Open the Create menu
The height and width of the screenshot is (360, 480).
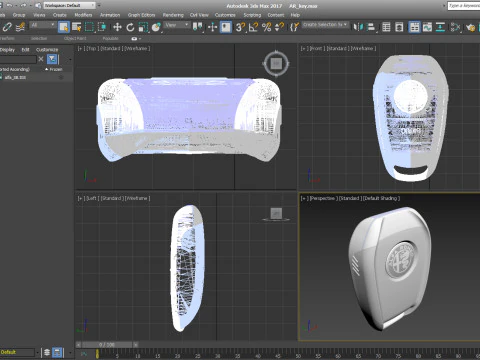click(60, 15)
